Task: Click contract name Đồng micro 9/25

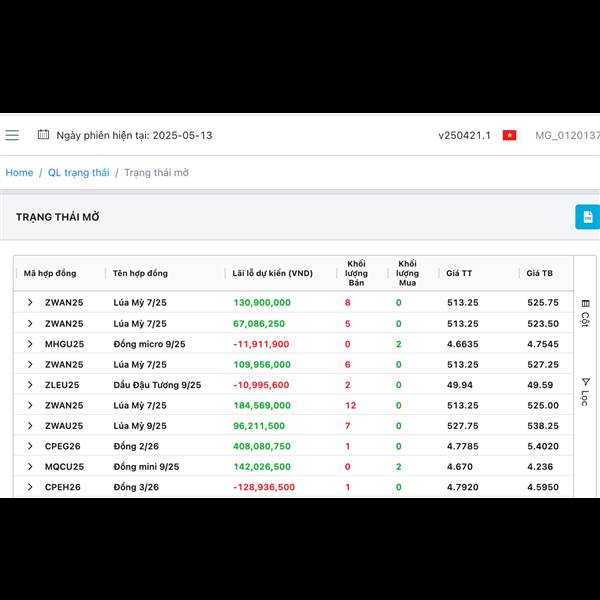Action: (x=149, y=344)
